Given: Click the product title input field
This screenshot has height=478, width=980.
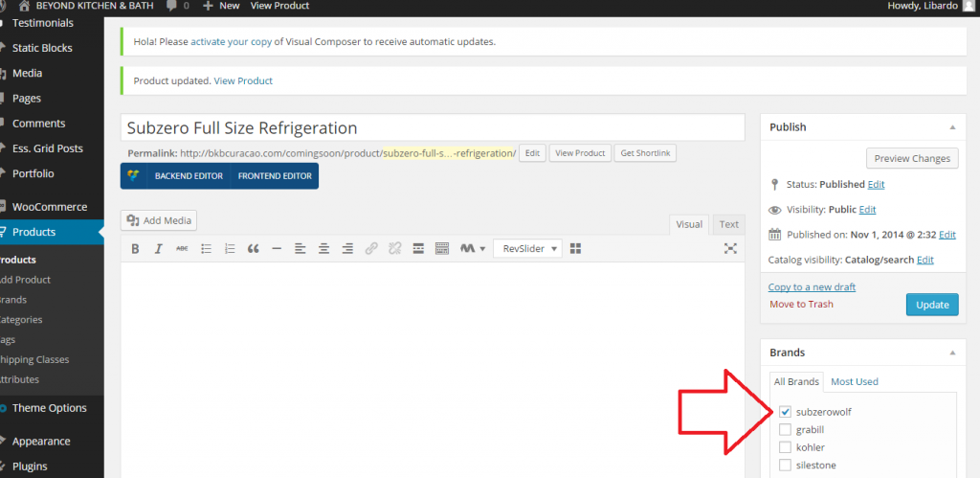Looking at the screenshot, I should coord(433,128).
